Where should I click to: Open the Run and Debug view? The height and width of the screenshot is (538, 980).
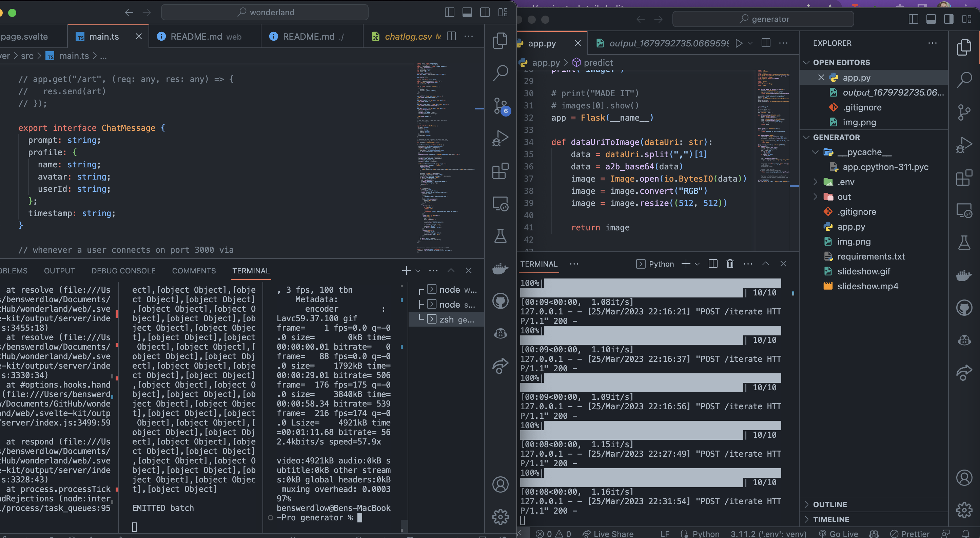[x=500, y=138]
